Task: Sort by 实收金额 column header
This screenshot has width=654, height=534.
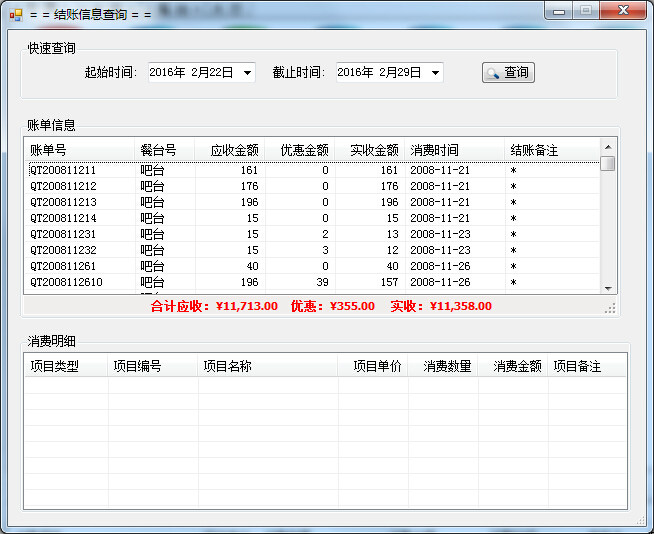Action: pos(370,150)
